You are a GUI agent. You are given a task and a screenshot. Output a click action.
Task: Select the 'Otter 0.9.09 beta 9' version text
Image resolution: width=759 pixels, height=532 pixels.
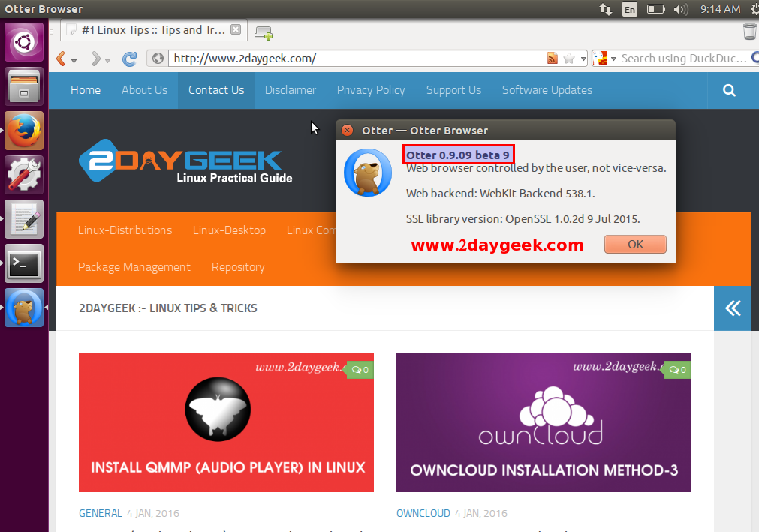coord(458,155)
